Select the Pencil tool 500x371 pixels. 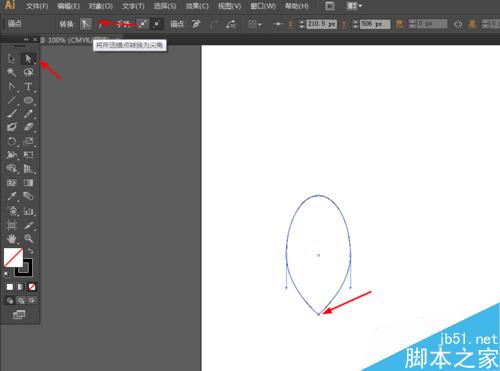28,114
